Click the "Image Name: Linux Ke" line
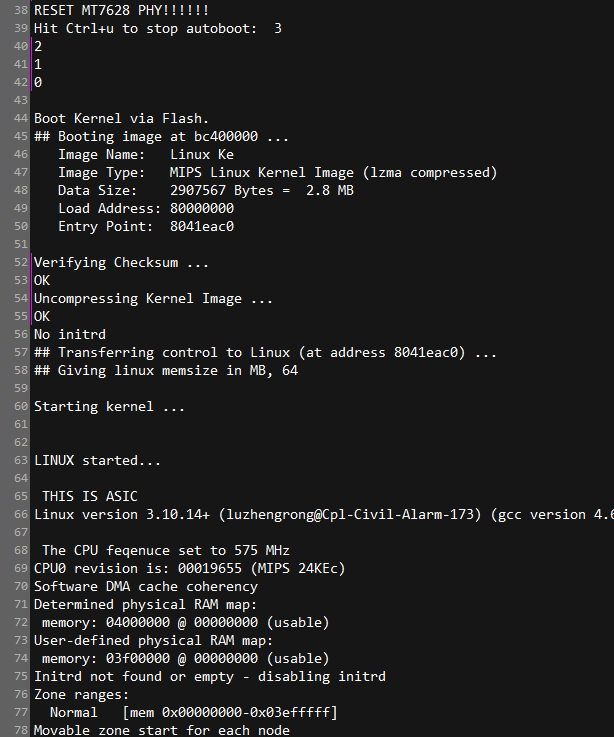 tap(146, 154)
